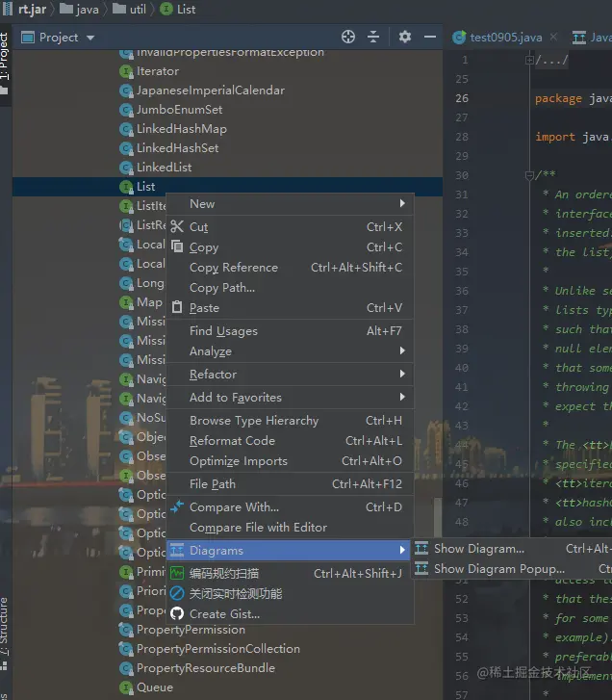This screenshot has height=700, width=612.
Task: Collapse Javadoc fold marker at line 30
Action: coord(529,175)
